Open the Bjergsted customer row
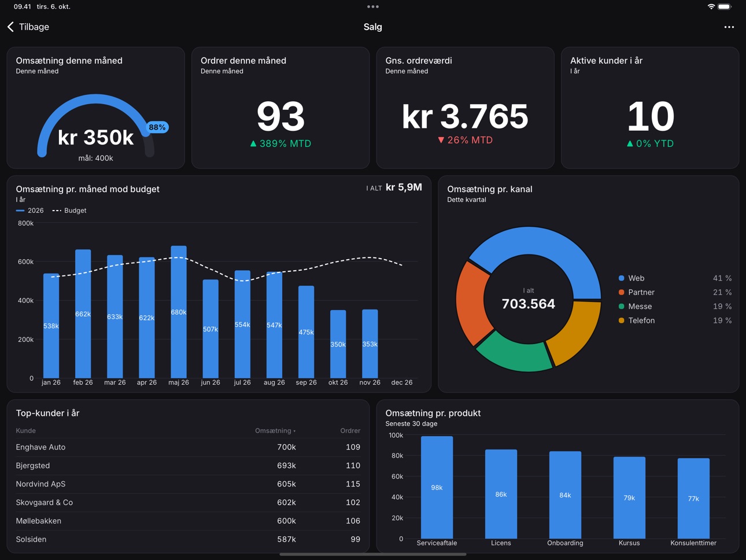The image size is (746, 560). tap(188, 466)
